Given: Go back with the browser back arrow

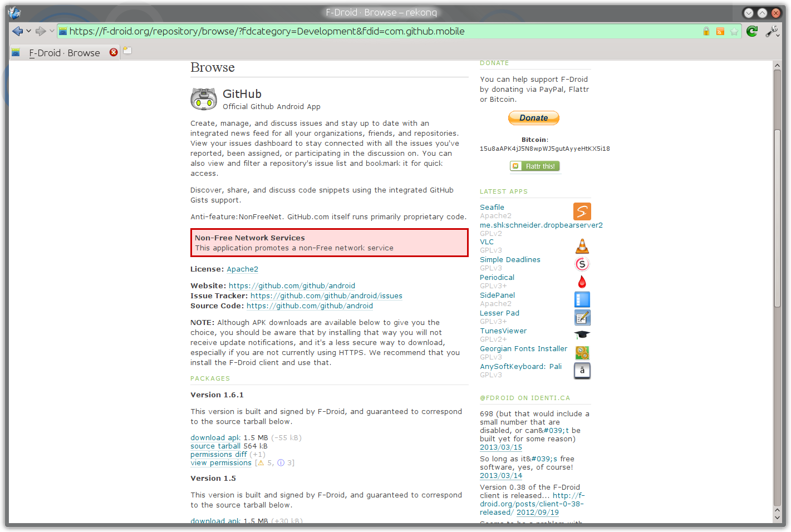Looking at the screenshot, I should pyautogui.click(x=17, y=31).
